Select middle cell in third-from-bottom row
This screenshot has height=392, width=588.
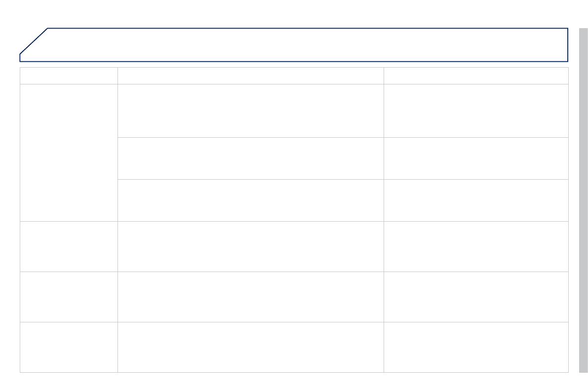[250, 246]
